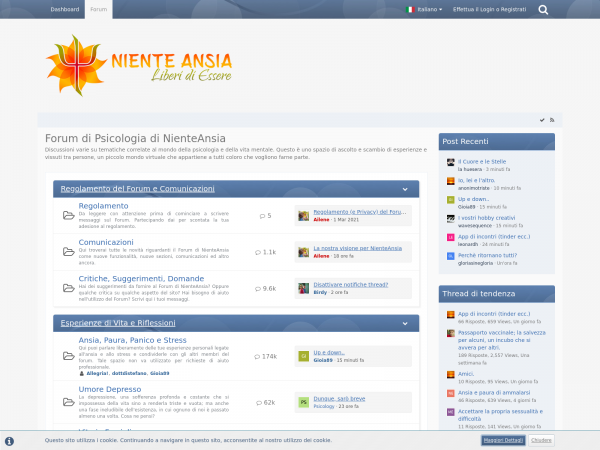Collapse the Regolamento del Forum e Comunicazioni section
This screenshot has width=600, height=450.
[405, 188]
